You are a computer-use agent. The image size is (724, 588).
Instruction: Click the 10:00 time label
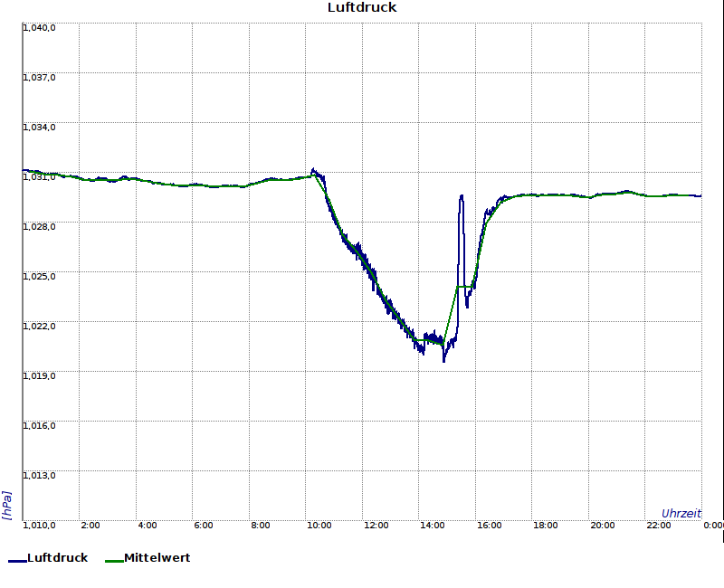[x=319, y=526]
